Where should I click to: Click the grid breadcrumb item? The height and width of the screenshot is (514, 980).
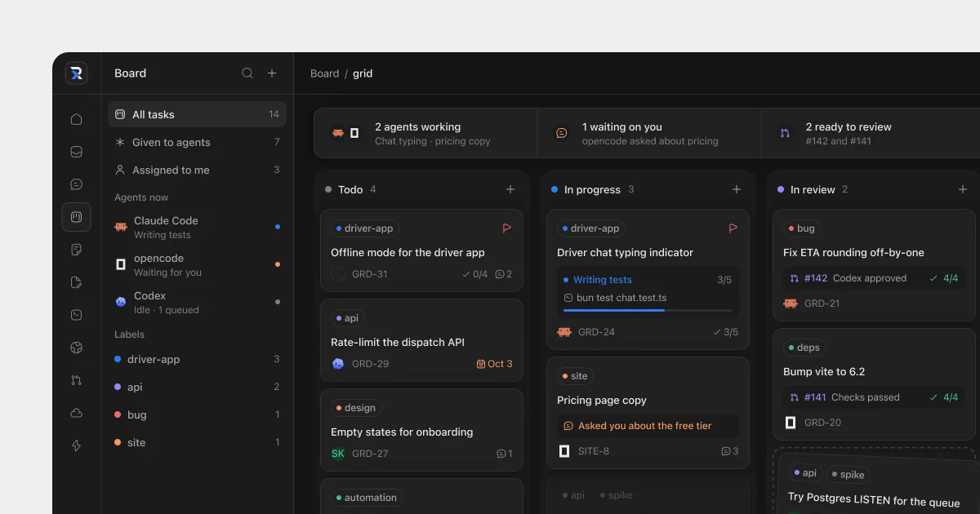(x=363, y=73)
